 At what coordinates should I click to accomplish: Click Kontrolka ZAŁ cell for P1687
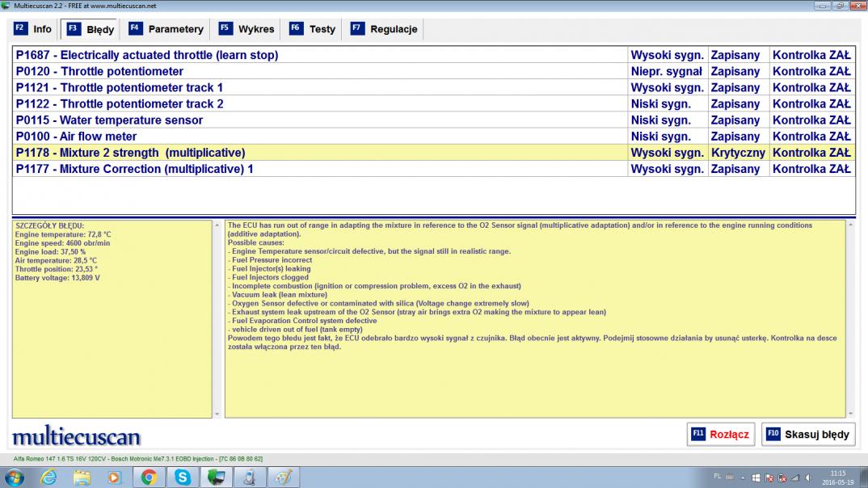811,55
